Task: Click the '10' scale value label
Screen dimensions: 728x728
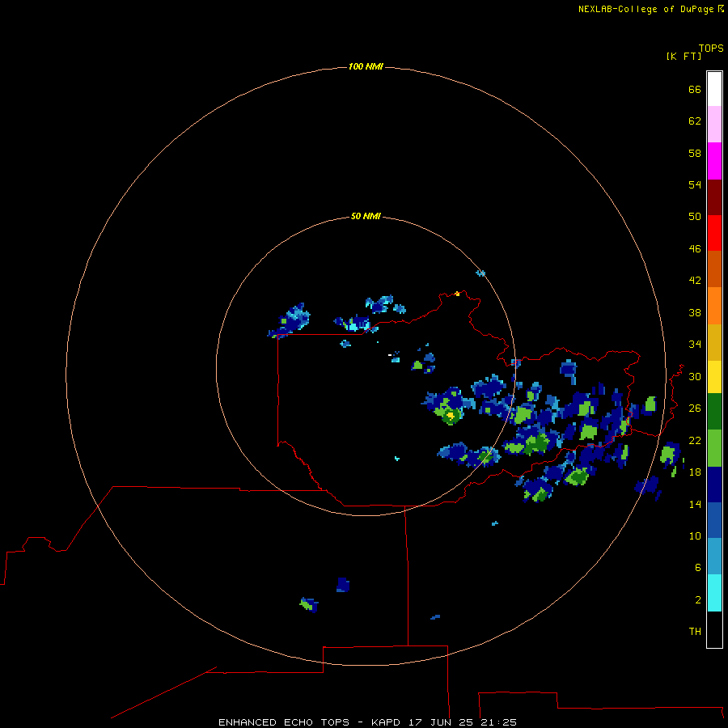Action: [695, 536]
